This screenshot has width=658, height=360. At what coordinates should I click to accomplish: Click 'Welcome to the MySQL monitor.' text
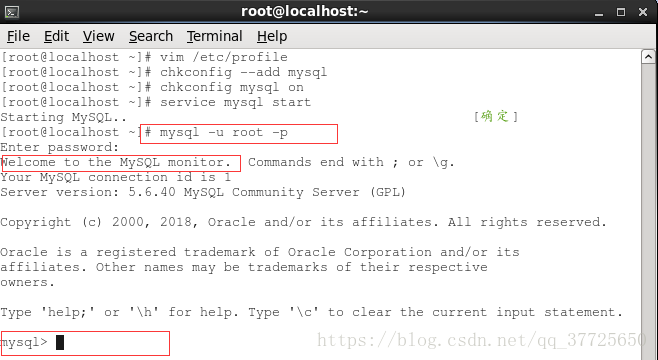(116, 162)
